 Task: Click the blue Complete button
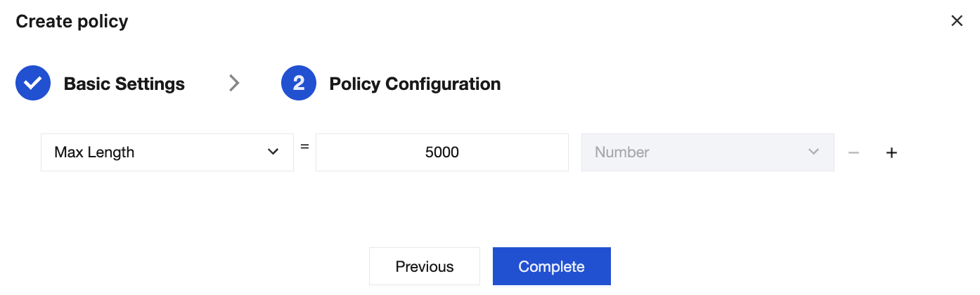551,267
